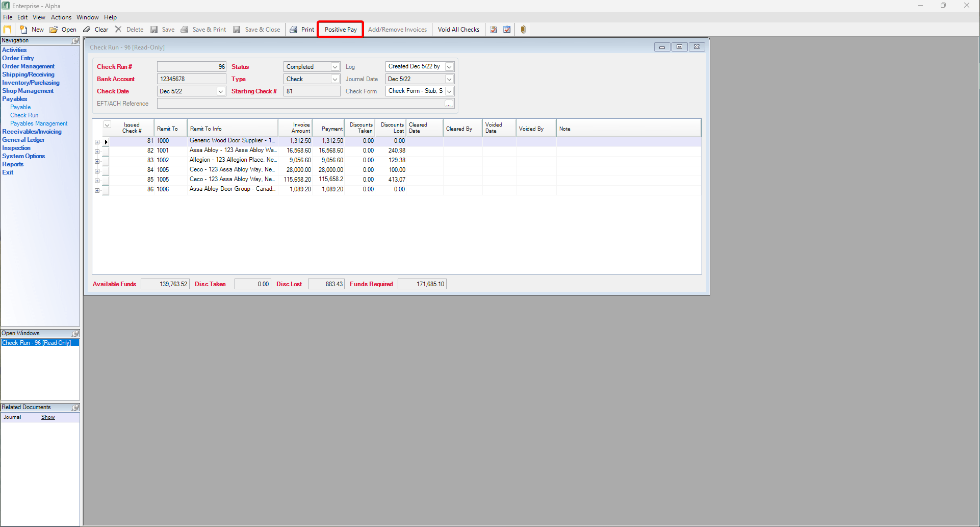980x527 pixels.
Task: Open the Check Form dropdown
Action: (449, 91)
